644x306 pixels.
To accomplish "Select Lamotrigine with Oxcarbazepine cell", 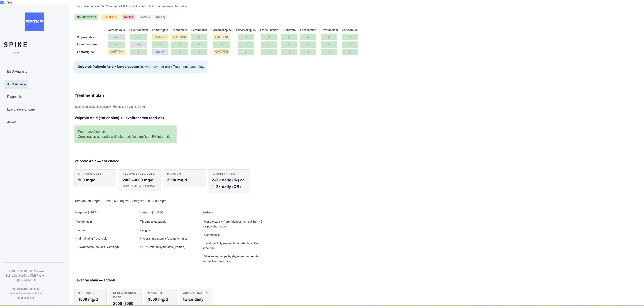I will pos(246,52).
